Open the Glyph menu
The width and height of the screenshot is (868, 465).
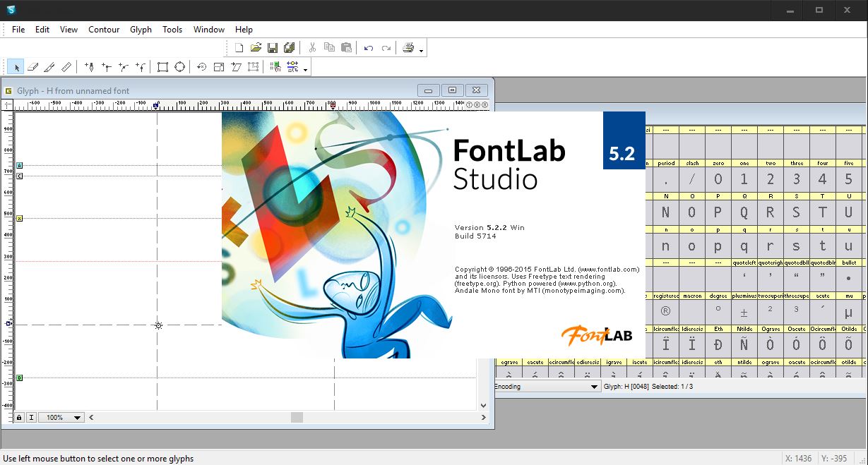tap(141, 30)
